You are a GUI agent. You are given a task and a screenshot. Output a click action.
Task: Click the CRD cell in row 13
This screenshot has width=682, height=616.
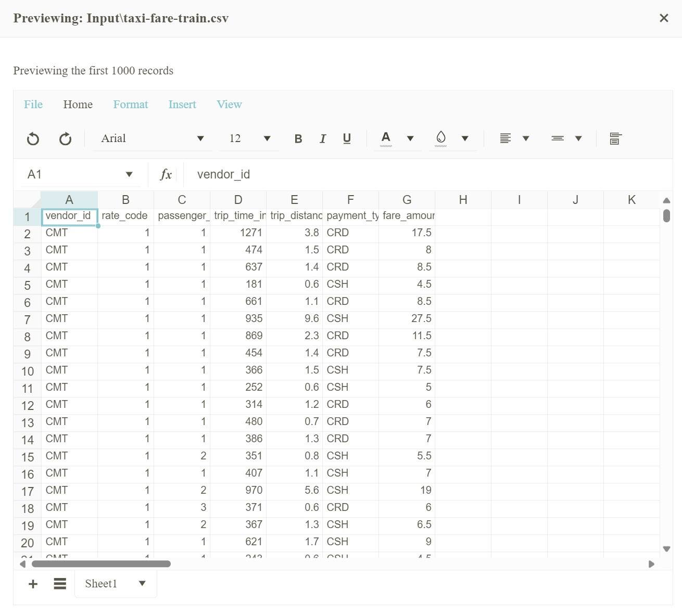(x=350, y=422)
